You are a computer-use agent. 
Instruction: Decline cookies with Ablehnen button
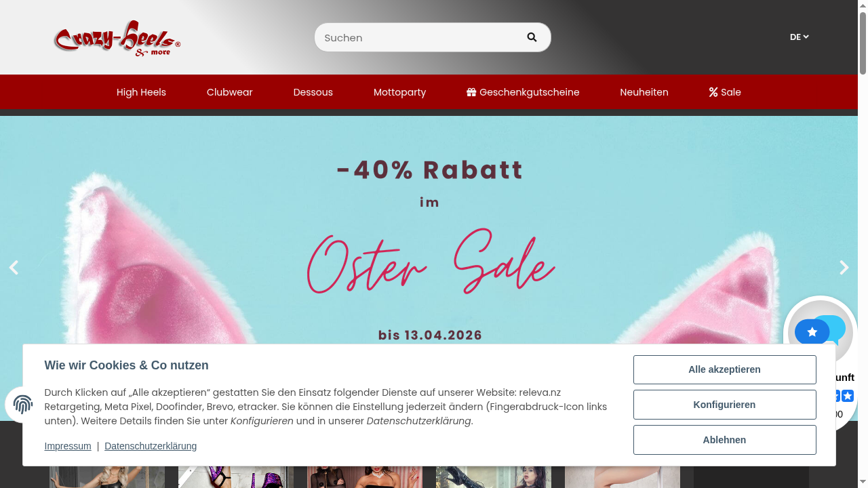coord(724,440)
